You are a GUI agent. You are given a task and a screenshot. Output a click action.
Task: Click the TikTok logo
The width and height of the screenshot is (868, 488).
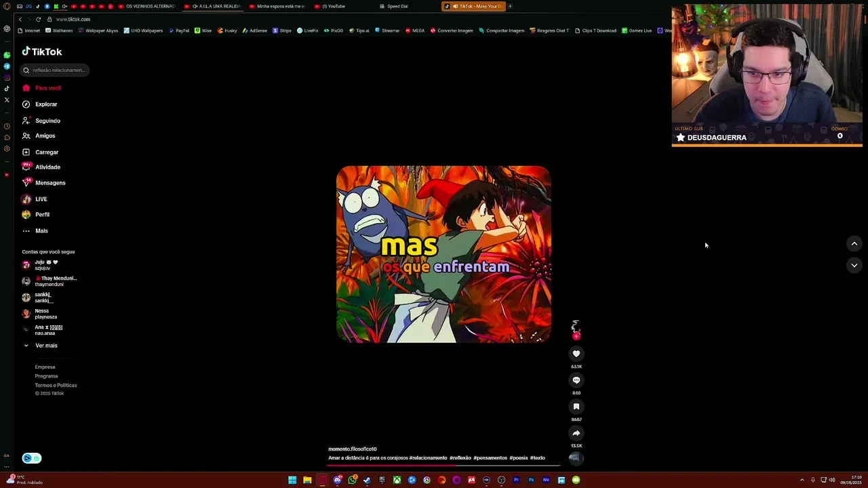pyautogui.click(x=42, y=52)
